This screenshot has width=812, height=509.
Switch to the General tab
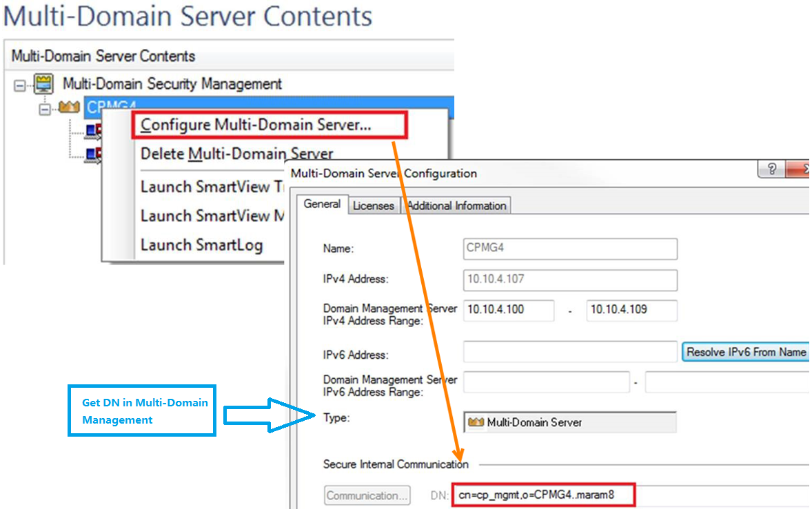pos(322,204)
